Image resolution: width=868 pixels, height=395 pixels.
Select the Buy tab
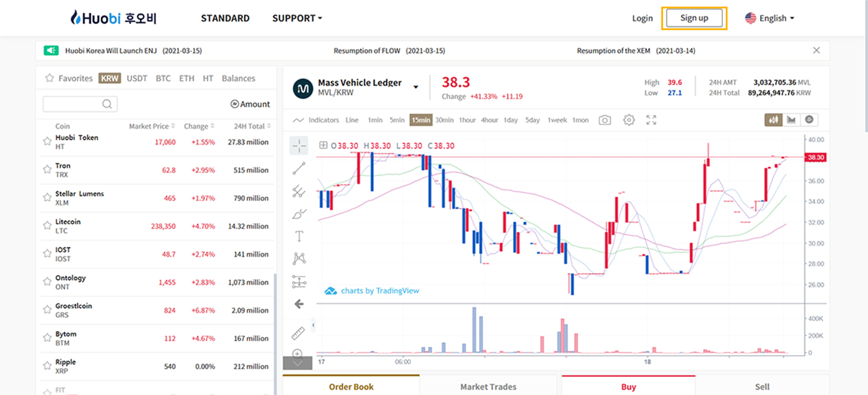click(629, 386)
